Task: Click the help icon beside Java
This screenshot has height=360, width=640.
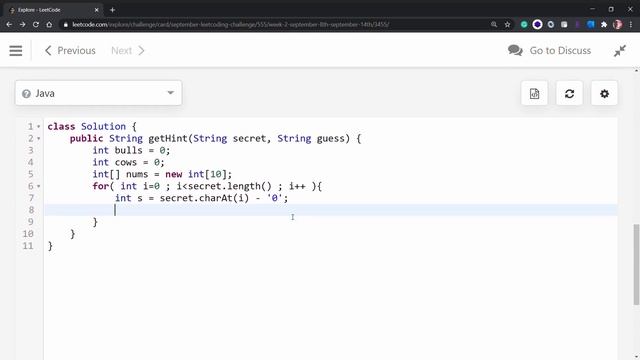Action: [x=27, y=94]
